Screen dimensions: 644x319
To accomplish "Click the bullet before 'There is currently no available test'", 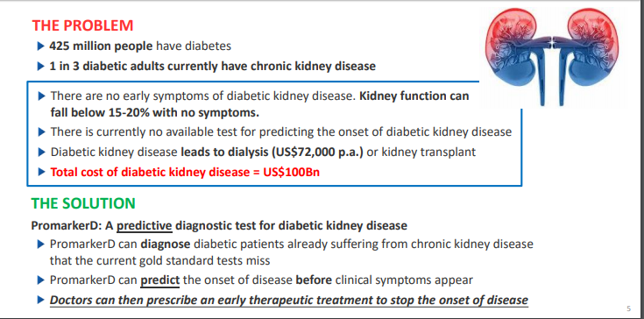I will click(41, 132).
